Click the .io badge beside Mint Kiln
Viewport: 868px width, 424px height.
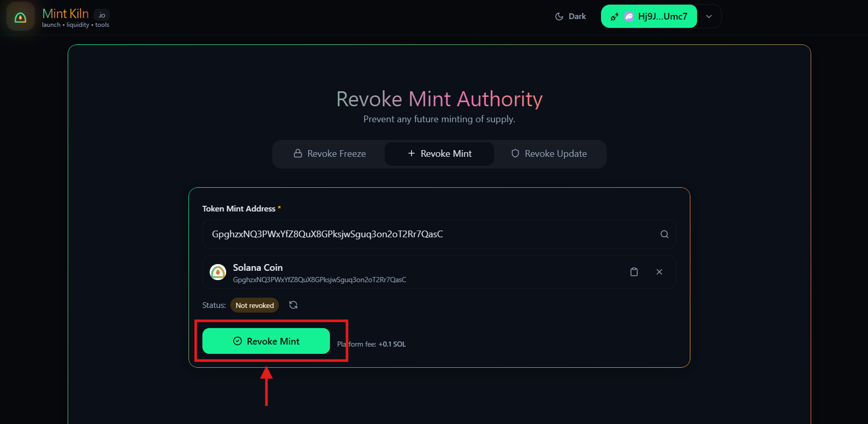click(x=102, y=15)
